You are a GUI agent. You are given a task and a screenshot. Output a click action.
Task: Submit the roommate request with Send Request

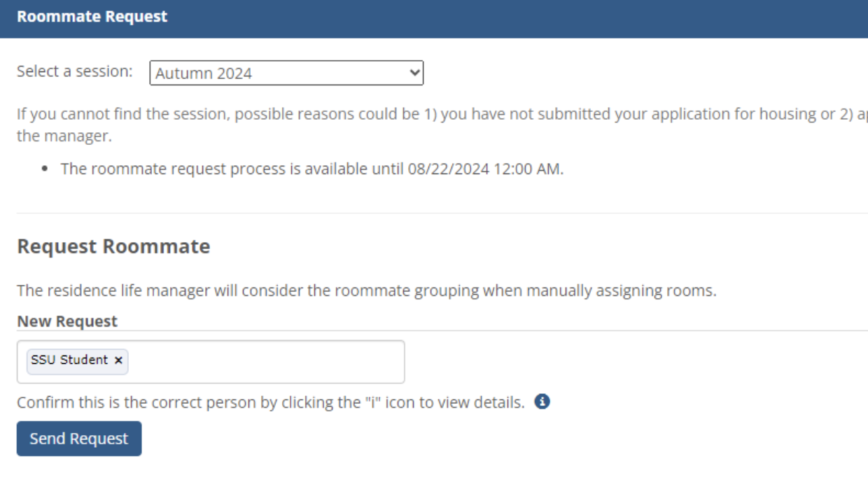[78, 438]
